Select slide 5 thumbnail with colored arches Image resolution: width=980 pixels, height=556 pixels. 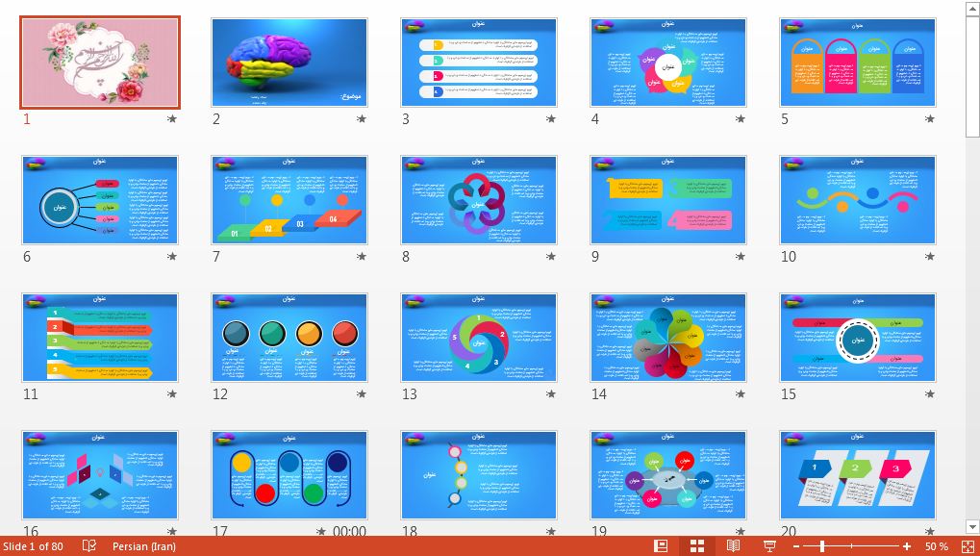coord(858,63)
